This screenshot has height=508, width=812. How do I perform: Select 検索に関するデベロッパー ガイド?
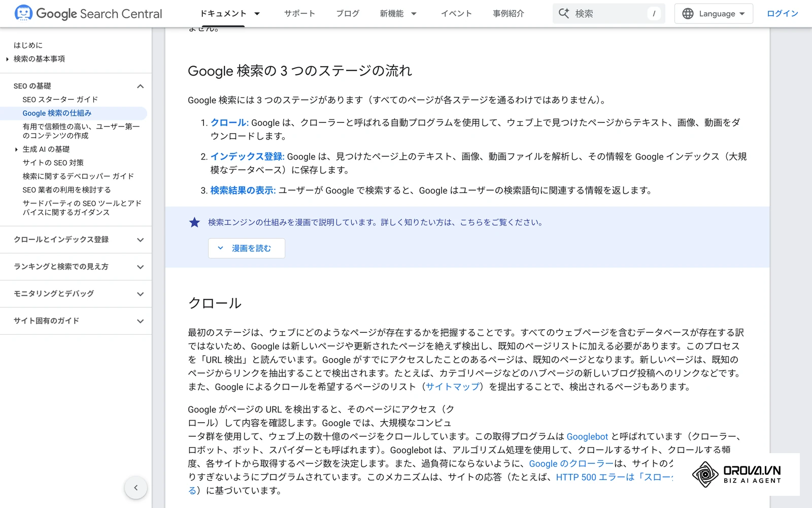pos(78,176)
